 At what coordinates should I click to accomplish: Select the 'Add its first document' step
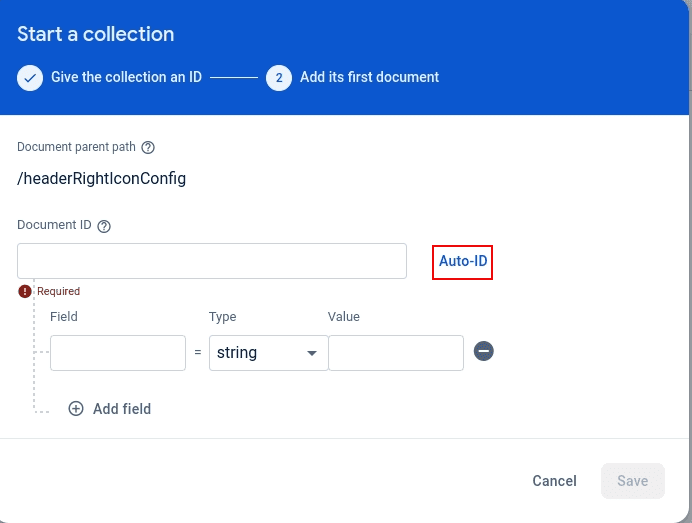369,77
